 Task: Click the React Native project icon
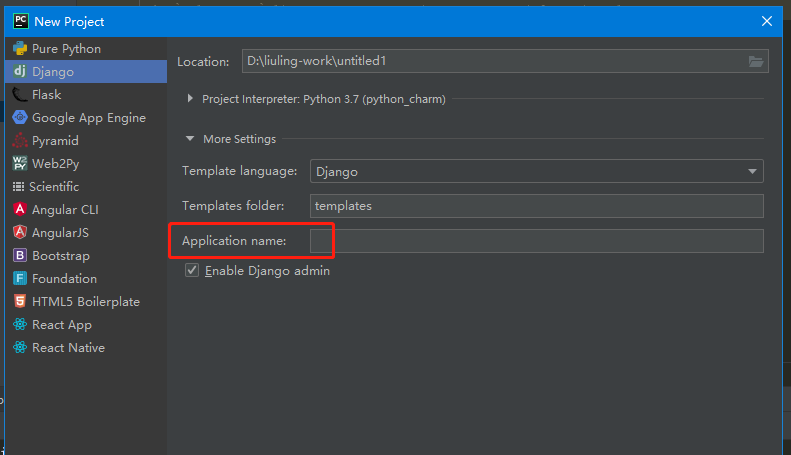[20, 348]
